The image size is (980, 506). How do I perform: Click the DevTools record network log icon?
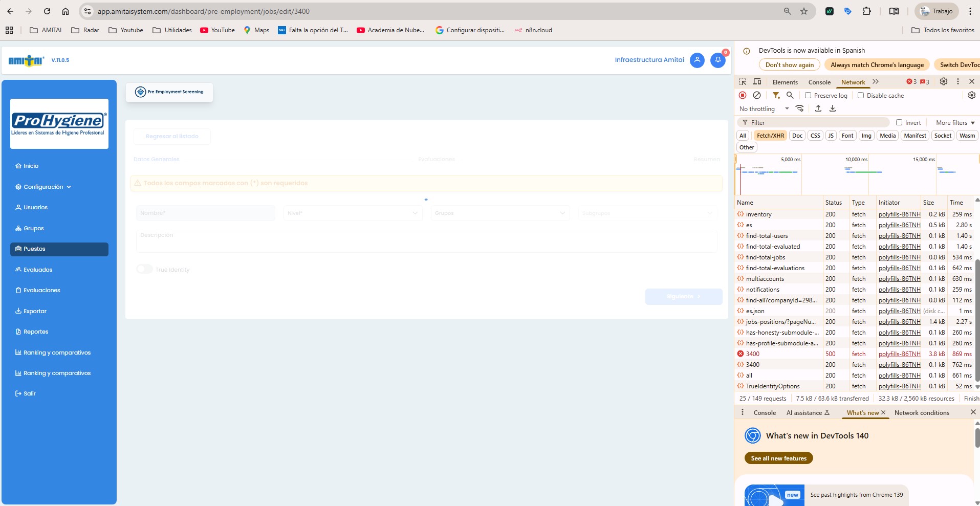click(743, 95)
